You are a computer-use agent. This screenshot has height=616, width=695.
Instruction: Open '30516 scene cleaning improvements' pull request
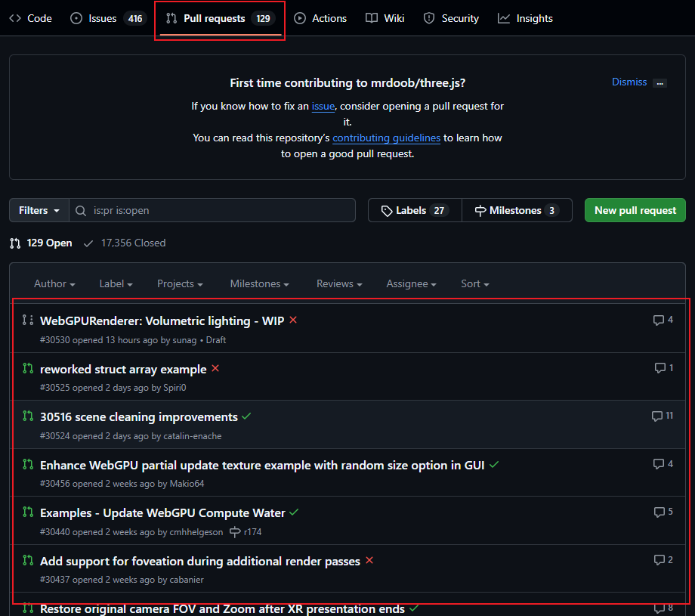[139, 417]
